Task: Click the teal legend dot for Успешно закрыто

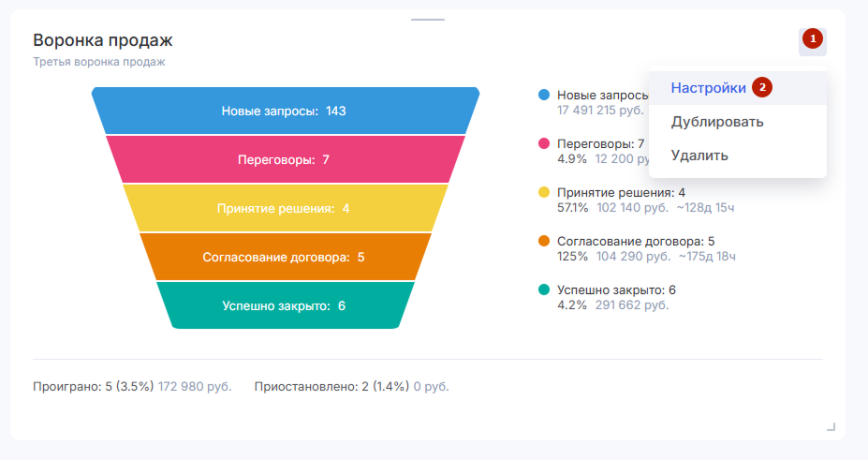Action: tap(544, 289)
